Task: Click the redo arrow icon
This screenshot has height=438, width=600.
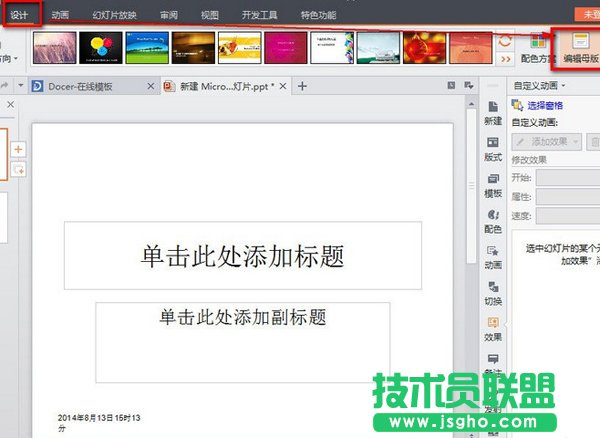Action: [4, 86]
